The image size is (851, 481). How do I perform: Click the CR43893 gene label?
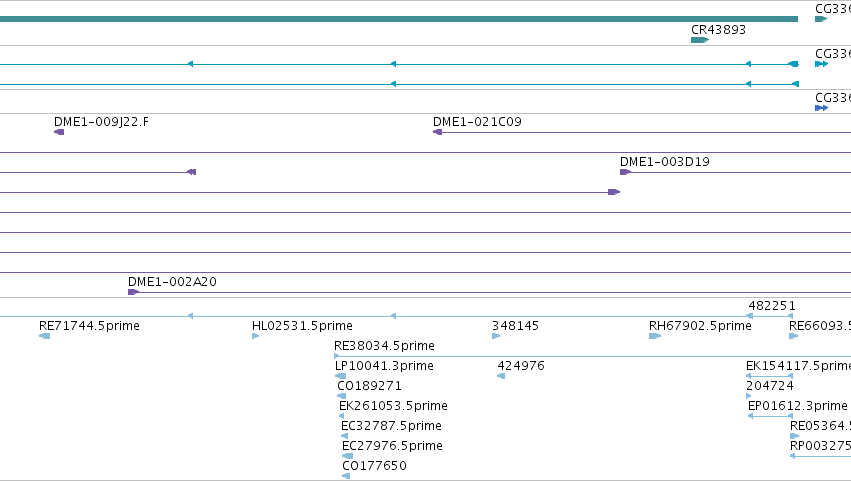point(718,30)
